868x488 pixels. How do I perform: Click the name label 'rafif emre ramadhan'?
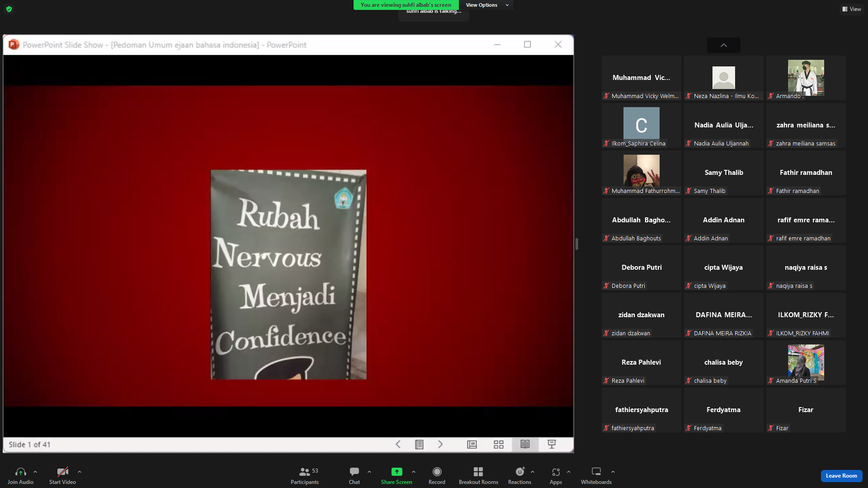coord(803,239)
